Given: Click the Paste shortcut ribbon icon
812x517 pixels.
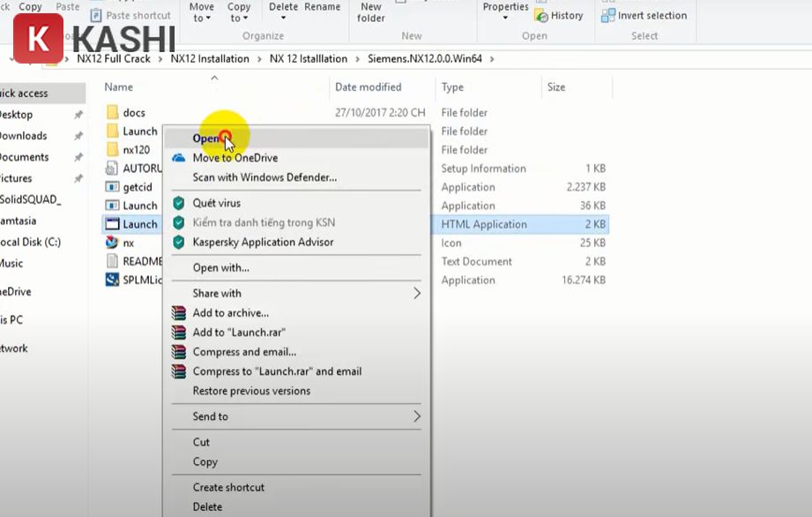Looking at the screenshot, I should tap(96, 16).
